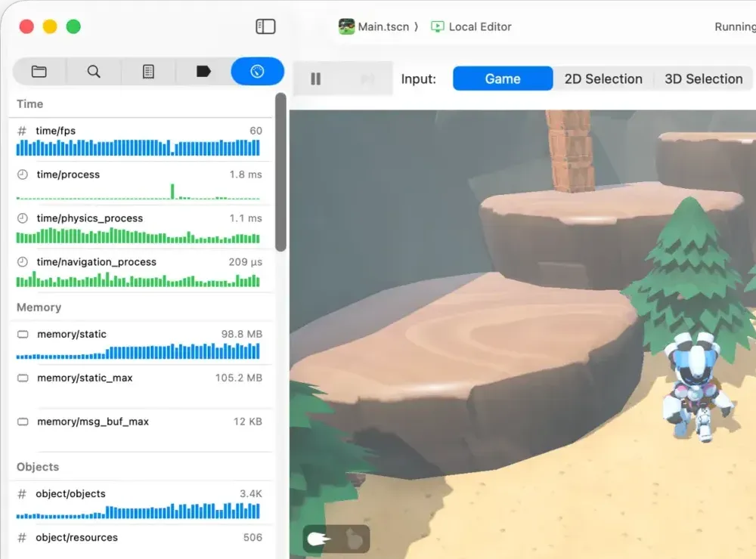This screenshot has height=559, width=756.
Task: Click the time/fps bar graph
Action: point(138,147)
